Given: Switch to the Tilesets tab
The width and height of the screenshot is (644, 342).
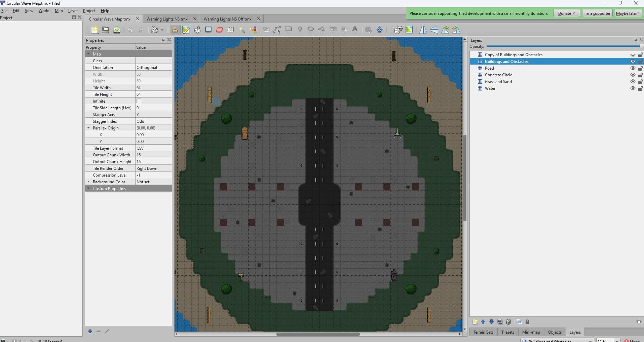Looking at the screenshot, I should click(x=507, y=332).
